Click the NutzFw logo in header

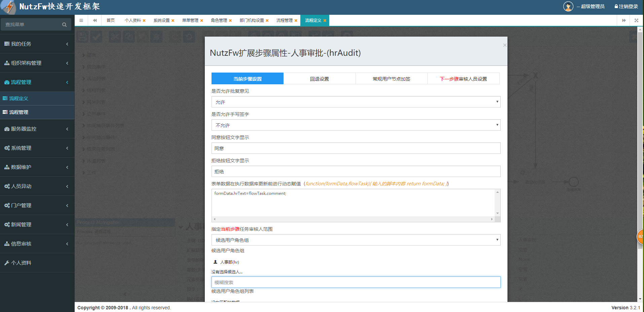coord(8,7)
